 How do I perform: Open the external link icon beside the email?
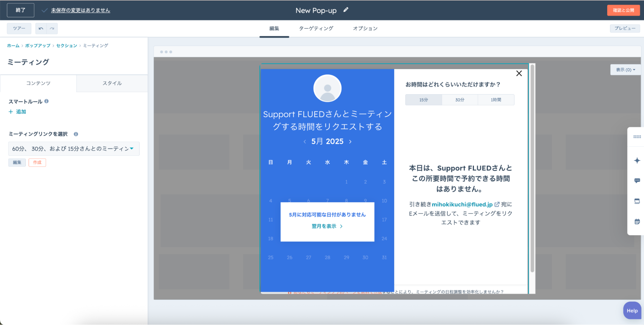point(497,204)
